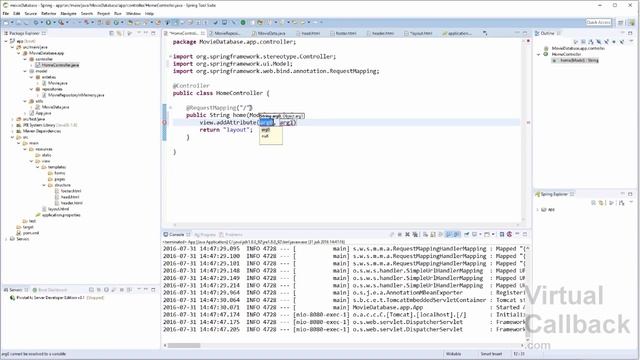
Task: Collapse the app project node
Action: (6, 41)
